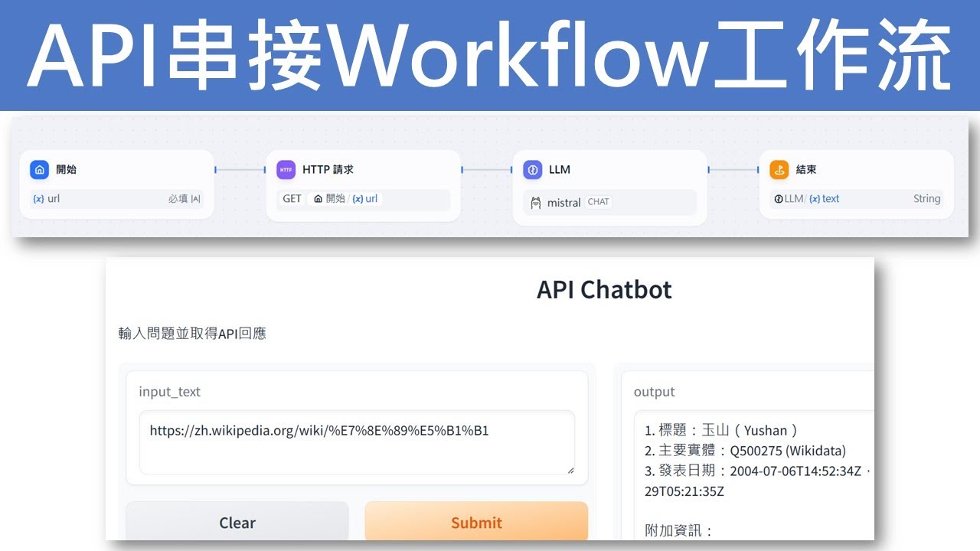
Task: Click the output label
Action: pyautogui.click(x=655, y=392)
